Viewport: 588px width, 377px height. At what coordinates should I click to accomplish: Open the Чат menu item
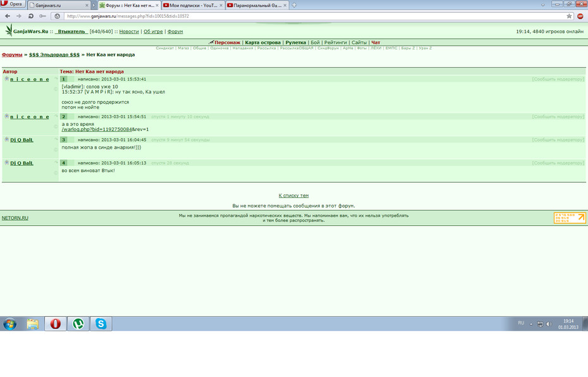(x=376, y=42)
